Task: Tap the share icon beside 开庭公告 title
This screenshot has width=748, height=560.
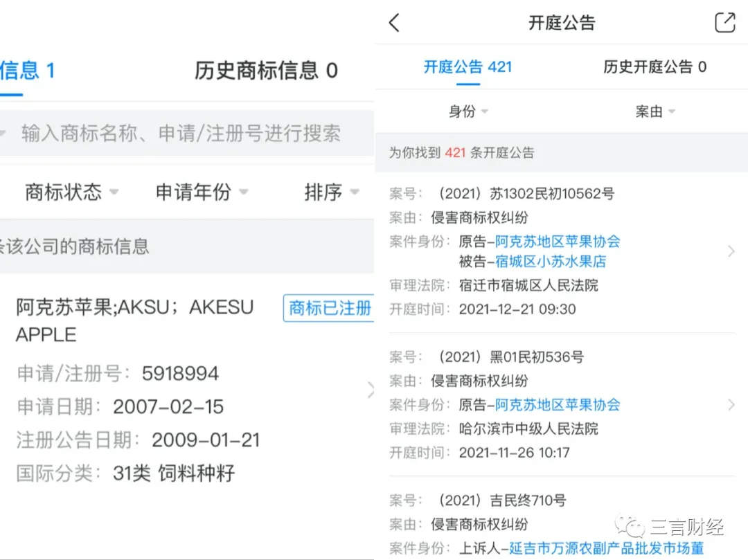Action: (724, 22)
